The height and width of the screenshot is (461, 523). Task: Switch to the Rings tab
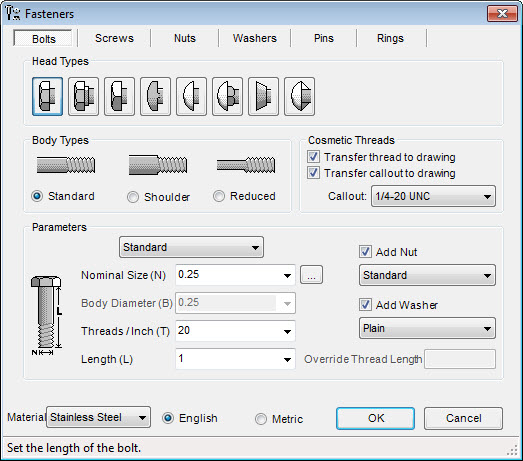click(390, 38)
